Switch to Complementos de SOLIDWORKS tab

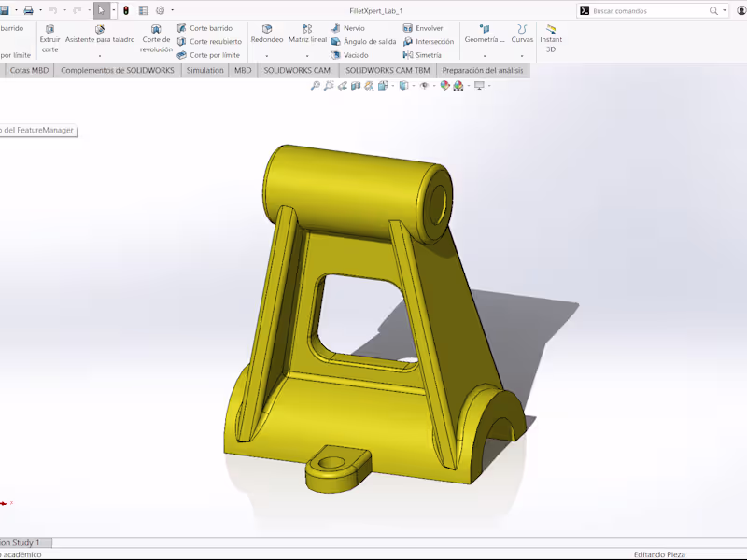point(118,71)
